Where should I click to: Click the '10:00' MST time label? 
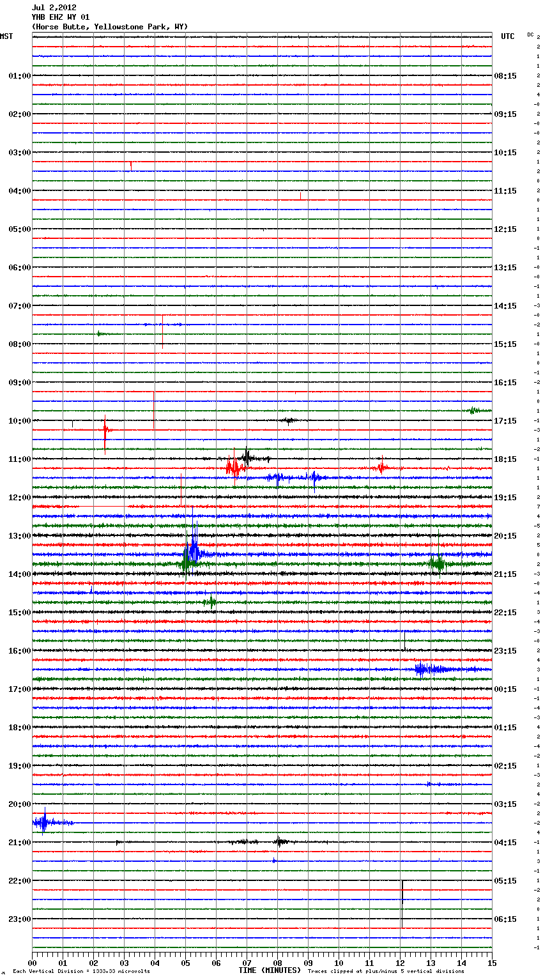[19, 421]
